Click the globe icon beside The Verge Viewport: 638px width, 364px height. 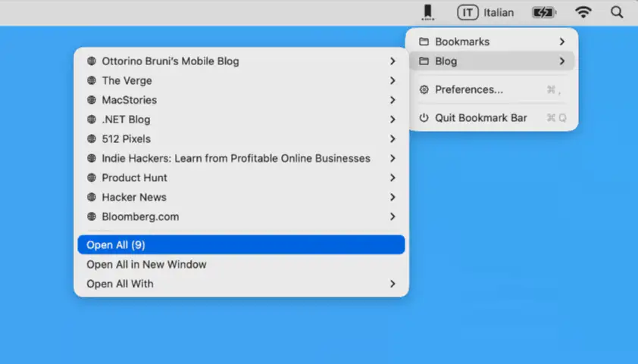pyautogui.click(x=92, y=81)
